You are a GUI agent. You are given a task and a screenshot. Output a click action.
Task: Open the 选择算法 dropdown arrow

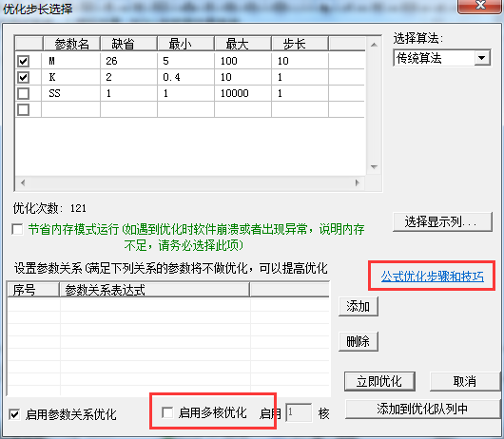coord(481,58)
